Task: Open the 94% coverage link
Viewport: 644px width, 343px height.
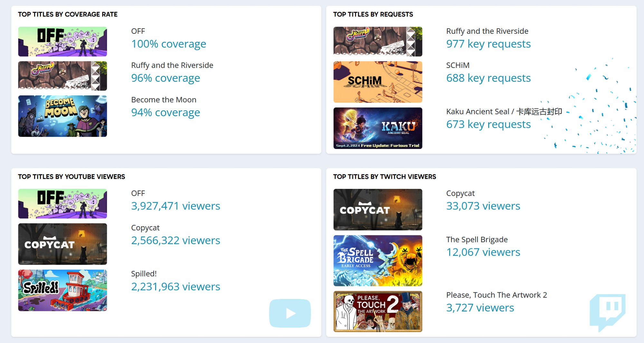Action: (x=166, y=112)
